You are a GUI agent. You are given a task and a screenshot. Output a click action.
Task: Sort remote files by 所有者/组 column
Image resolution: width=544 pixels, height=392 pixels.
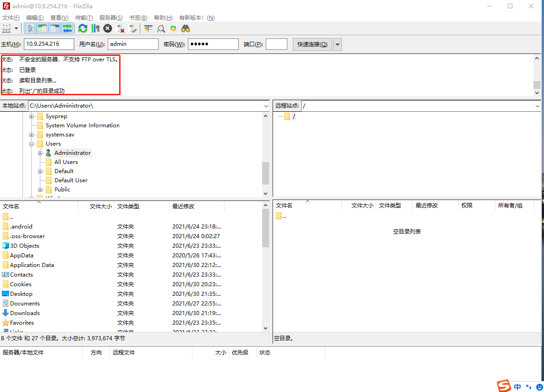[x=515, y=206]
